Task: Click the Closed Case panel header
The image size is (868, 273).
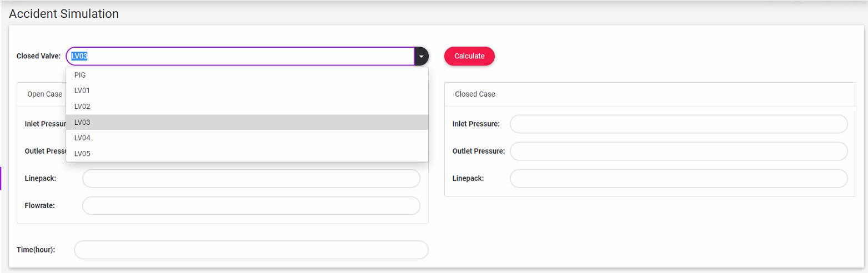Action: [x=475, y=94]
